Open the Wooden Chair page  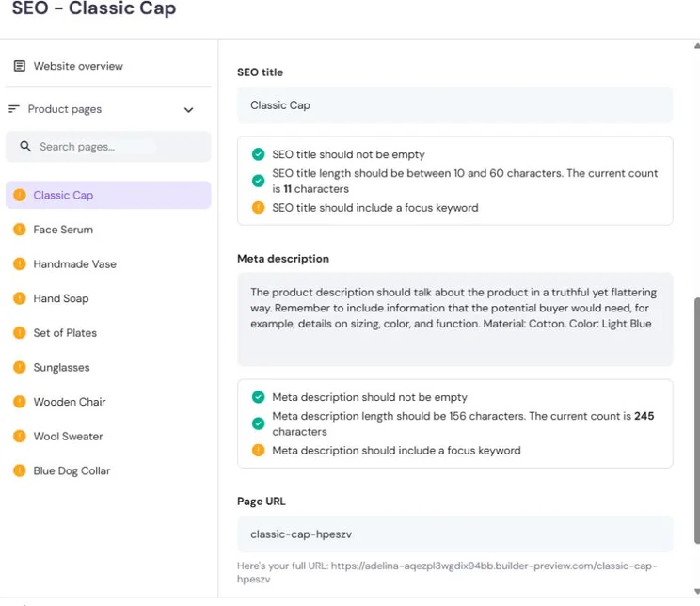coord(70,402)
